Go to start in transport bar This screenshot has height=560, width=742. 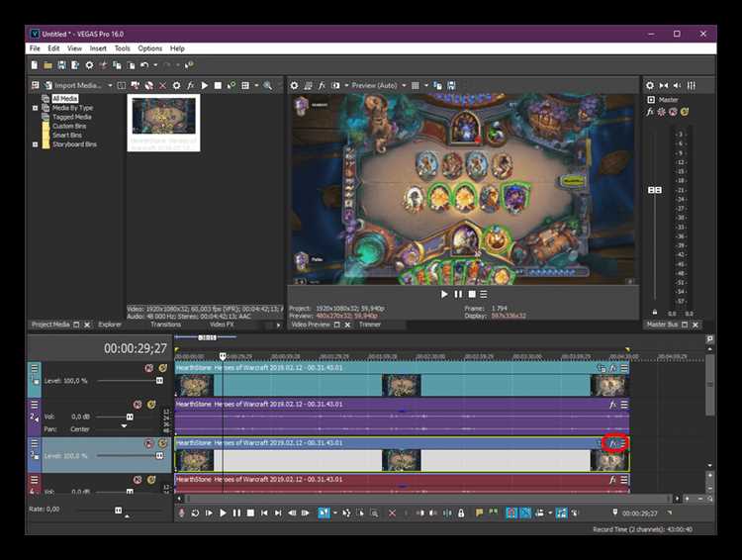pyautogui.click(x=264, y=513)
